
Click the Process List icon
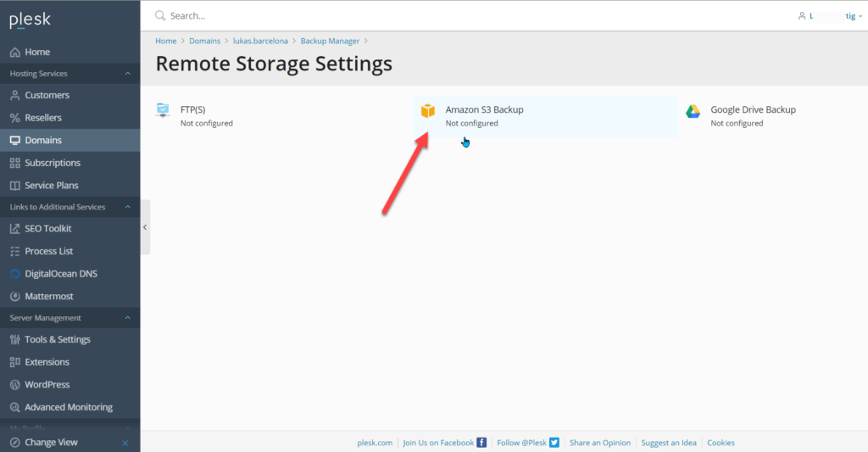pos(15,251)
